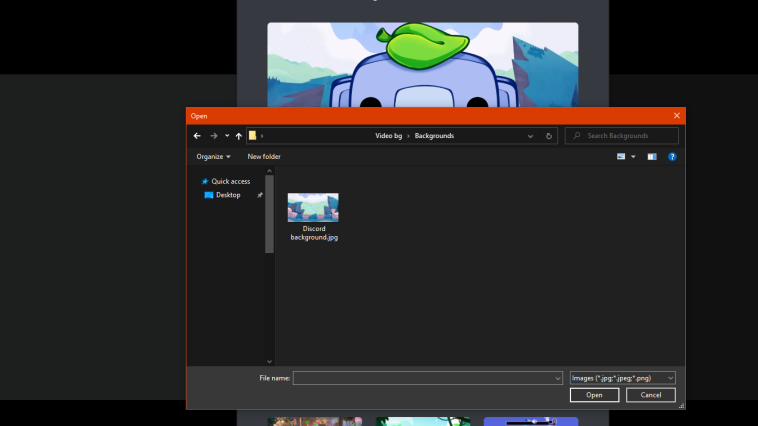Click the Discord mascot preview image behind dialog
Screen dimensions: 758x426
[423, 65]
